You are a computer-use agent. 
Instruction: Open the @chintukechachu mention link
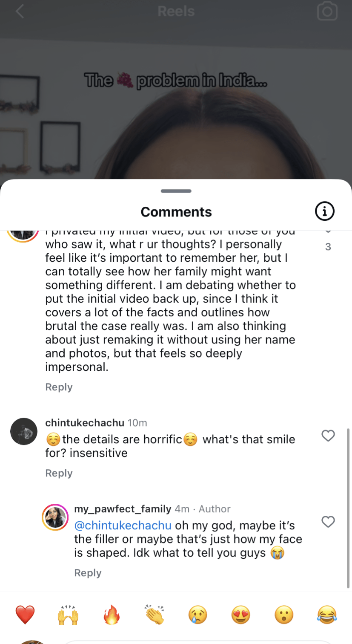(123, 526)
